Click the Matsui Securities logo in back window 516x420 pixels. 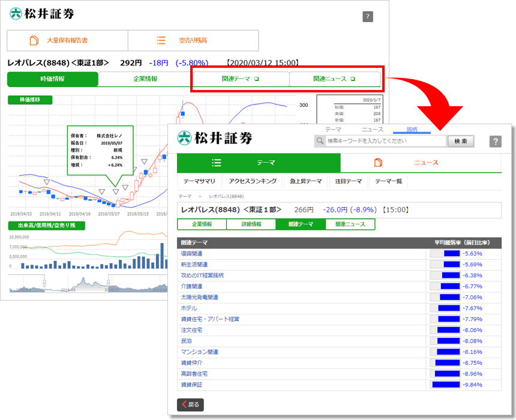point(42,14)
